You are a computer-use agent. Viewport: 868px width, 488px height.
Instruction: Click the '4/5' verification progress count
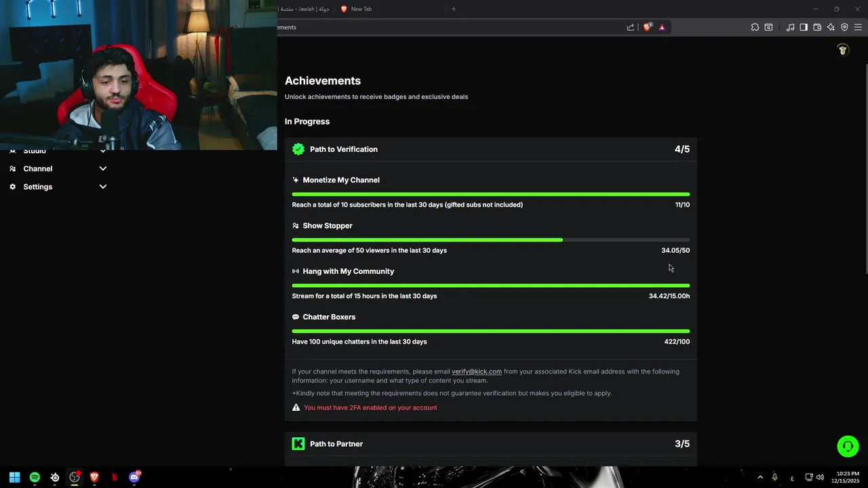[682, 149]
